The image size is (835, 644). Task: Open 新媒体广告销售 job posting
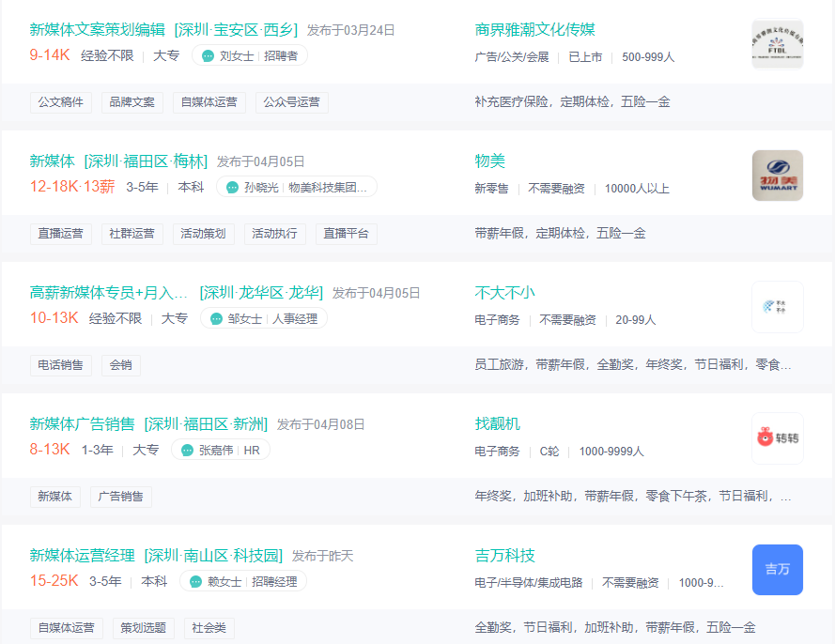click(x=82, y=424)
